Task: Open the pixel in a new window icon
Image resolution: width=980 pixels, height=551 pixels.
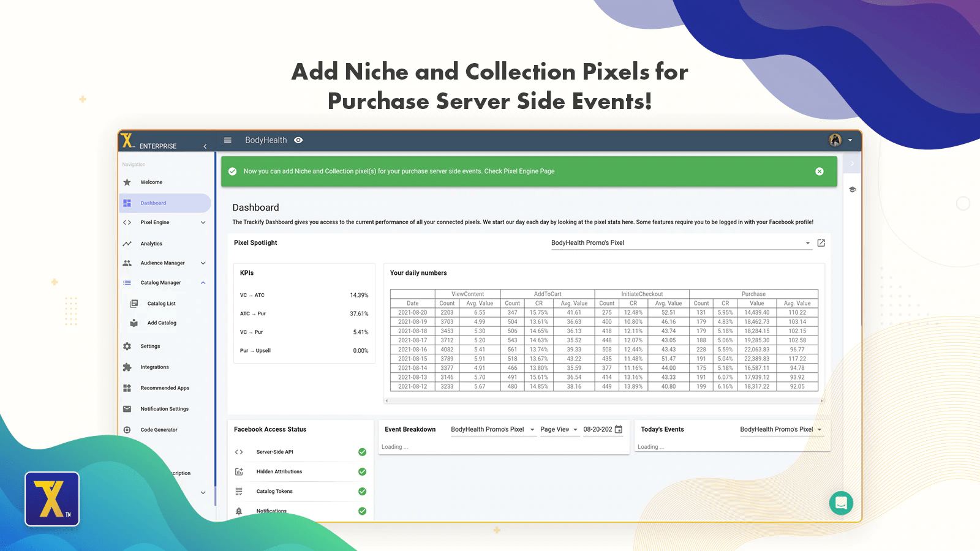Action: click(x=821, y=243)
